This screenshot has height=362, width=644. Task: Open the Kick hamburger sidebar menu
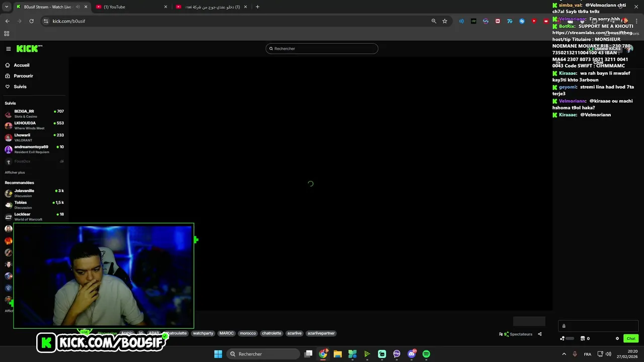(9, 49)
